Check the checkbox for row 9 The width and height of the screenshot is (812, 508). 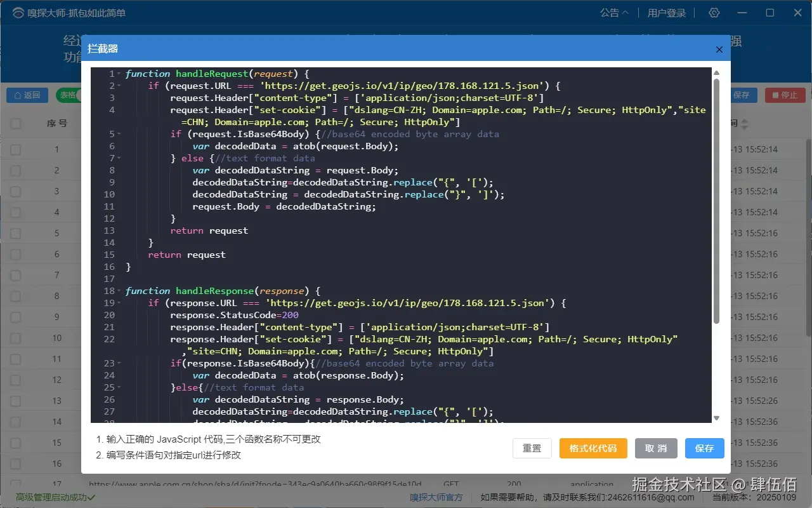16,317
